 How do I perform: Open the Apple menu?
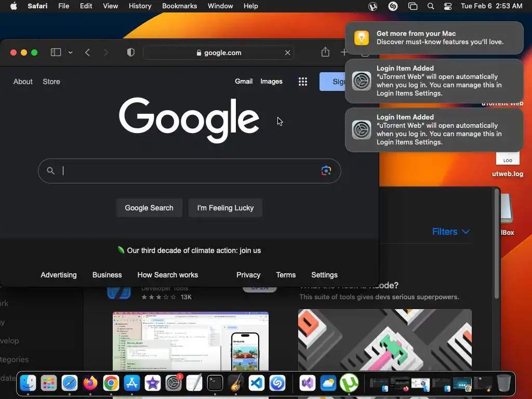pos(14,6)
